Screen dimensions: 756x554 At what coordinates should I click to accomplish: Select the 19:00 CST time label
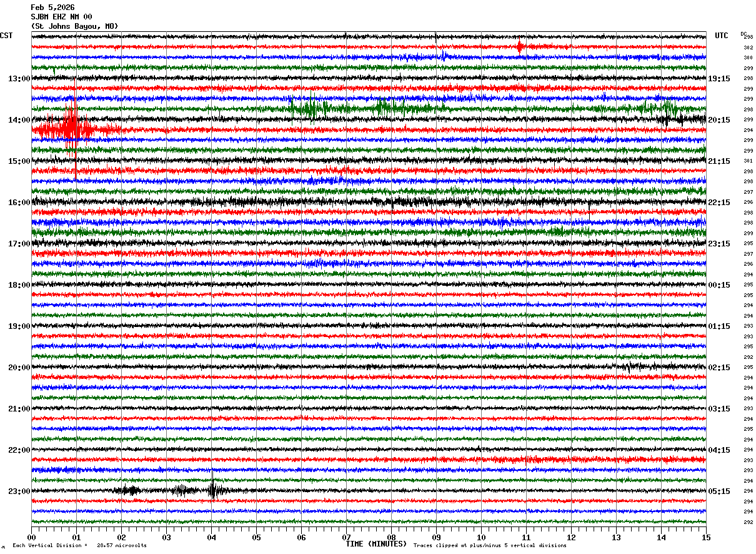[x=19, y=326]
